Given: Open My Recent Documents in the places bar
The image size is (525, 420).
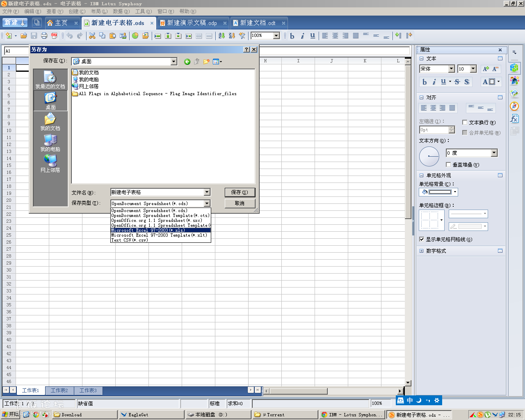Looking at the screenshot, I should click(x=50, y=80).
